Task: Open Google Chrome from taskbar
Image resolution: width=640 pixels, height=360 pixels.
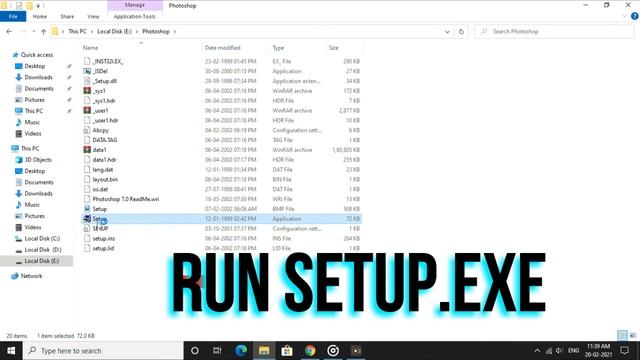Action: [x=310, y=351]
